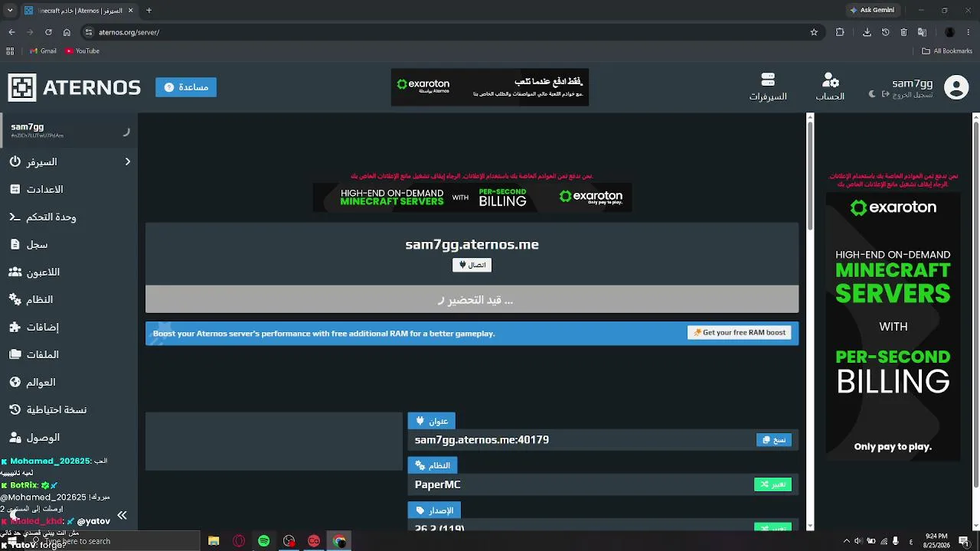Show hidden system tray icons
This screenshot has height=551, width=980.
click(x=847, y=541)
